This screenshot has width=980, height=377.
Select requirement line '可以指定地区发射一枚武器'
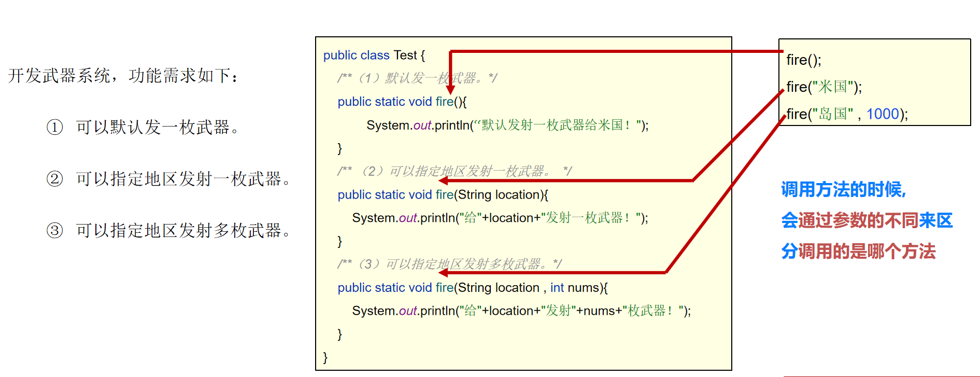point(183,179)
